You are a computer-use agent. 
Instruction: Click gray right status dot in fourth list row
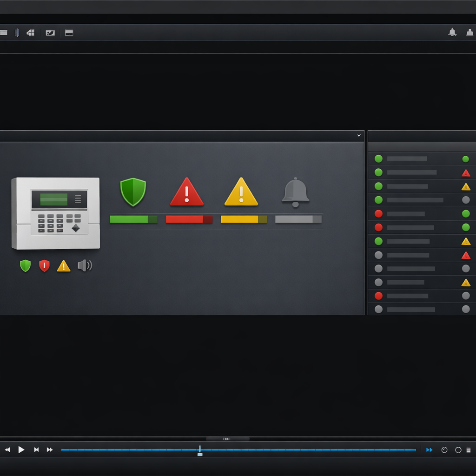click(x=466, y=200)
